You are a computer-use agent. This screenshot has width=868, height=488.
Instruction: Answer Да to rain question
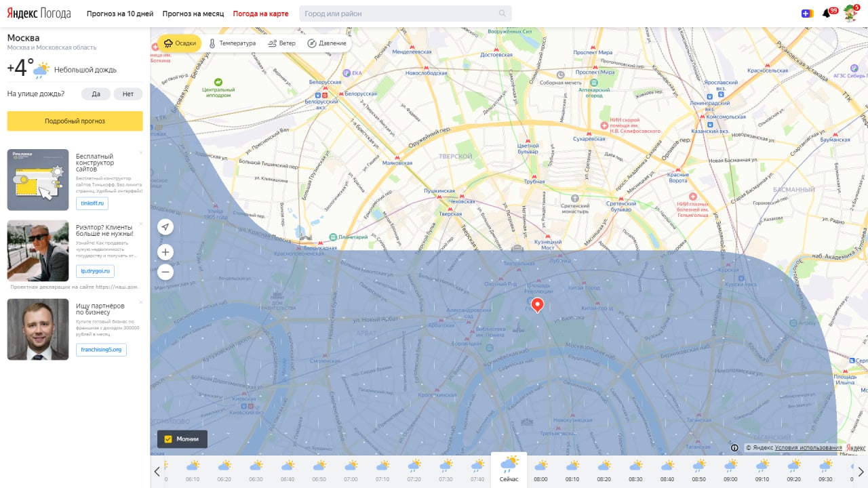click(96, 94)
